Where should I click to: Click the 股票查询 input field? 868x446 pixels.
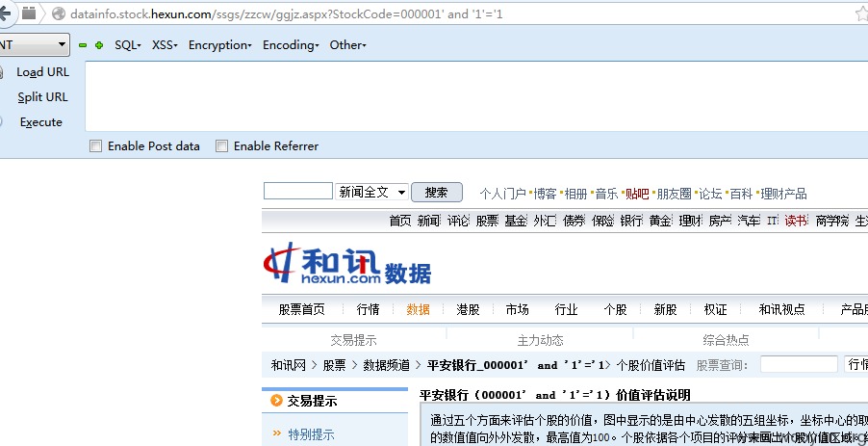pyautogui.click(x=799, y=364)
